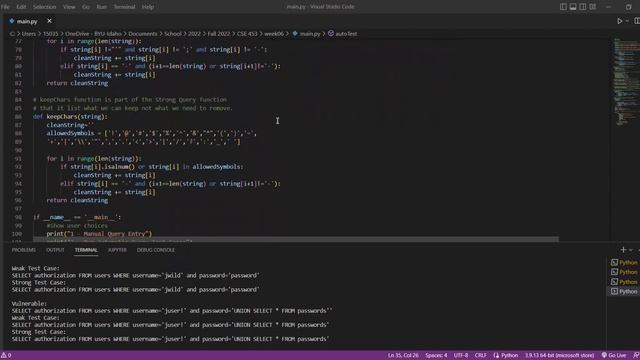Open the Terminal menu
Viewport: 640px width, 360px height.
pos(124,7)
